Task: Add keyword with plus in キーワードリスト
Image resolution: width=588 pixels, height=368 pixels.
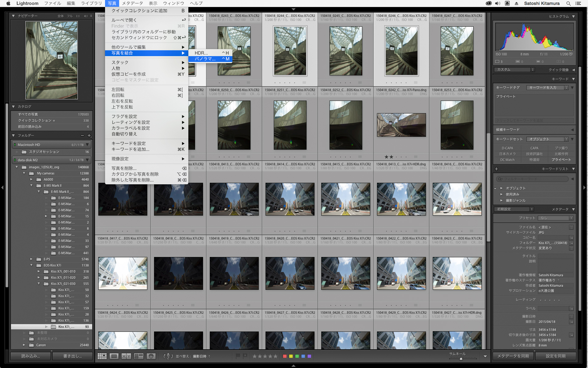Action: point(496,169)
